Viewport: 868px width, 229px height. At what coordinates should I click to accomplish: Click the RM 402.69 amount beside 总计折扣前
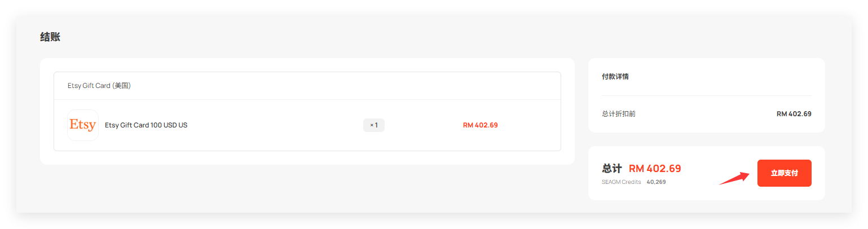point(794,114)
